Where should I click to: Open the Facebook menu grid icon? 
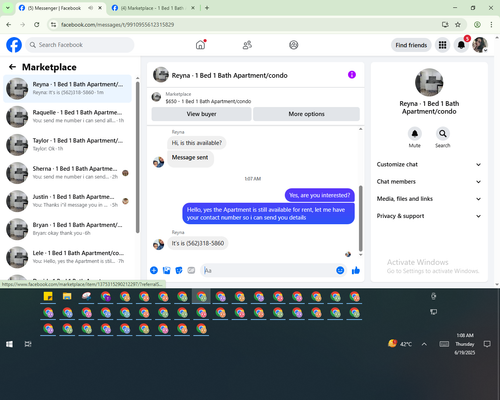click(442, 45)
